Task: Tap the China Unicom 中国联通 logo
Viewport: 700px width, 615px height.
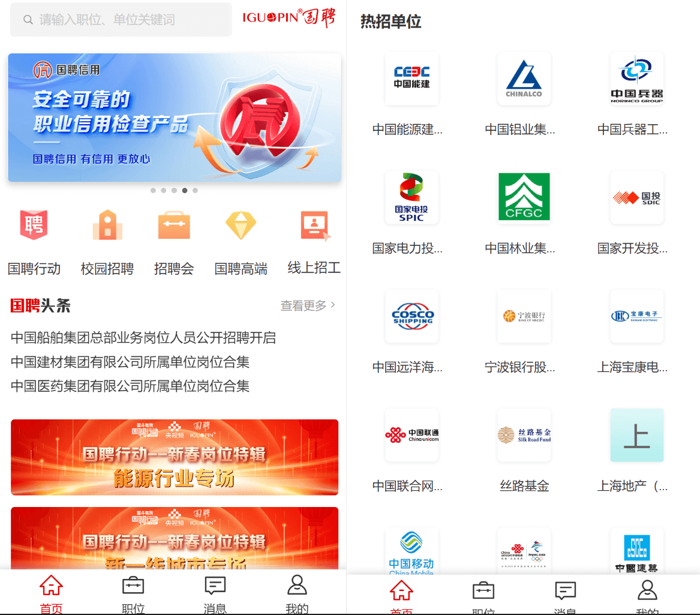Action: click(x=411, y=435)
